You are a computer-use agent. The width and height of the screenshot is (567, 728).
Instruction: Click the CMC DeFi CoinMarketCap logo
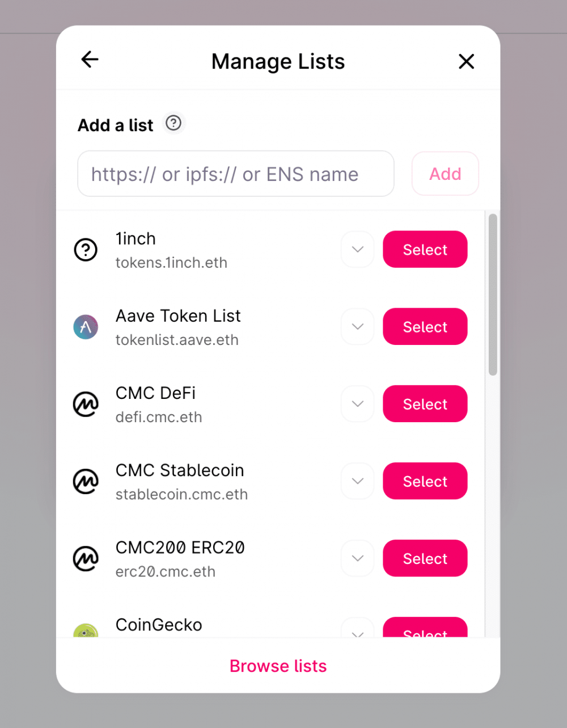click(x=86, y=404)
